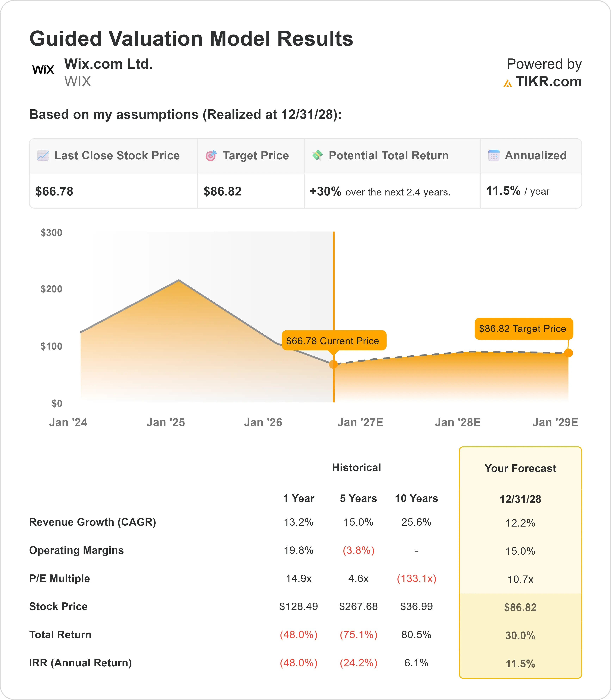
Task: Click the Revenue Growth (CAGR) row label
Action: [x=93, y=522]
